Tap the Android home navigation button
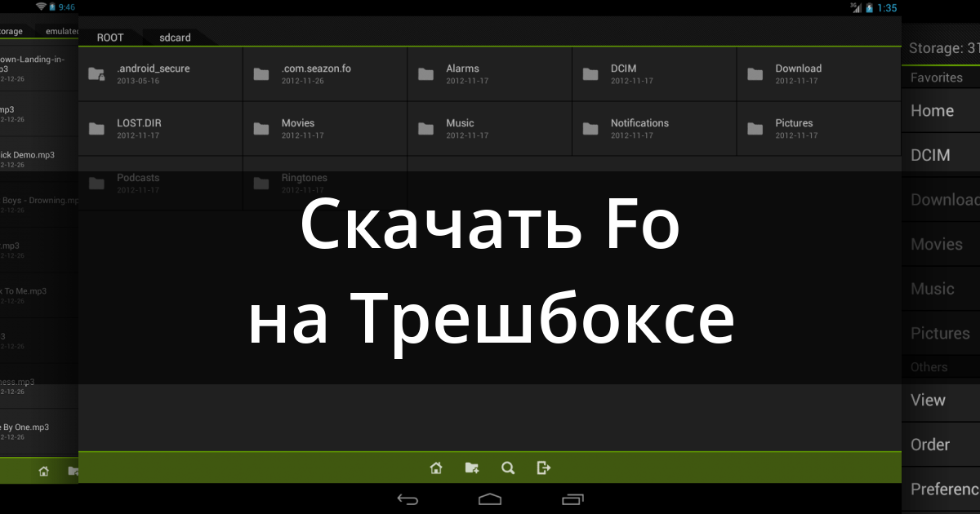This screenshot has width=980, height=514. coord(490,498)
